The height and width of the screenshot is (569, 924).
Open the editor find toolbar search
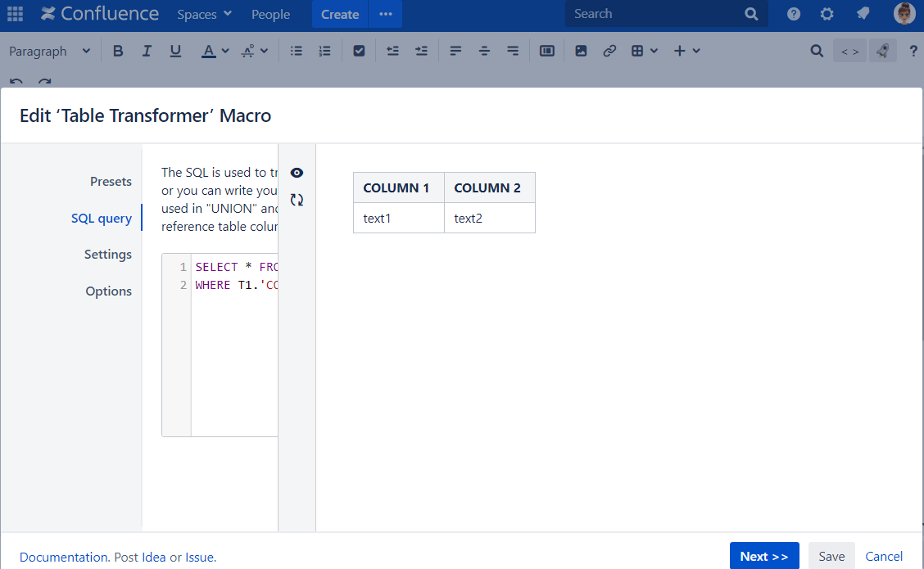[816, 50]
